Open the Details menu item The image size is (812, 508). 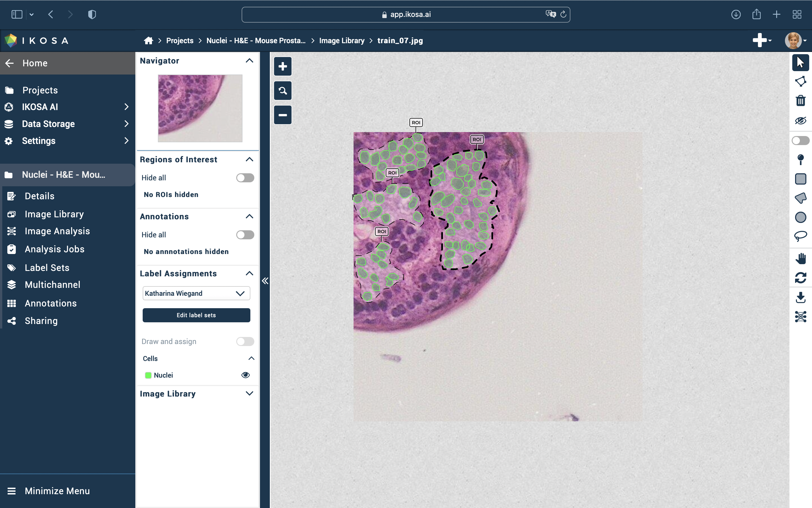pos(39,196)
